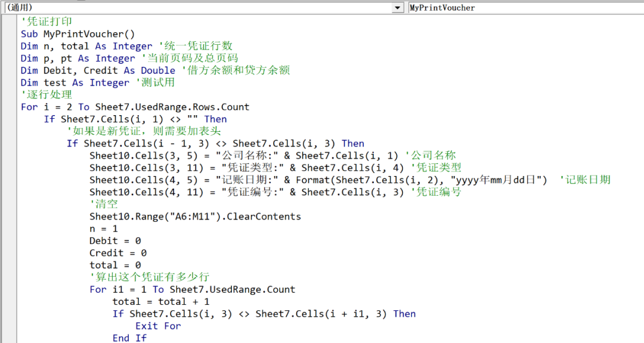Click the If Sheet7.Cells(i, 3) <> Sheet7.Cells(i + i1, 3) line
Image resolution: width=644 pixels, height=343 pixels.
(x=264, y=314)
